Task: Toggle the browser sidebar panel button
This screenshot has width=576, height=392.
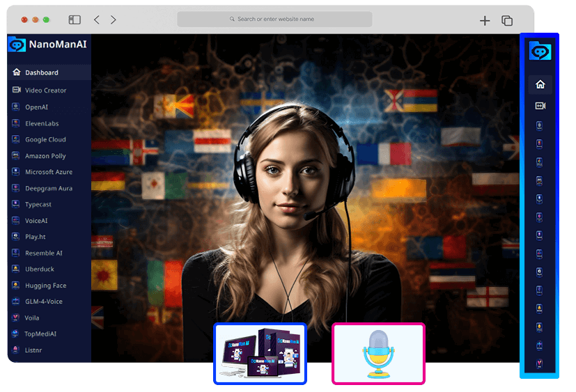Action: click(75, 20)
